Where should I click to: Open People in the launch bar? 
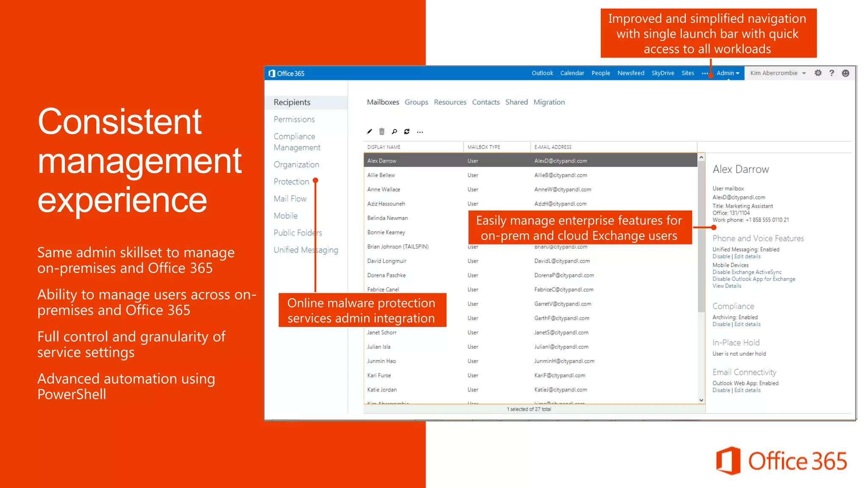(x=601, y=73)
